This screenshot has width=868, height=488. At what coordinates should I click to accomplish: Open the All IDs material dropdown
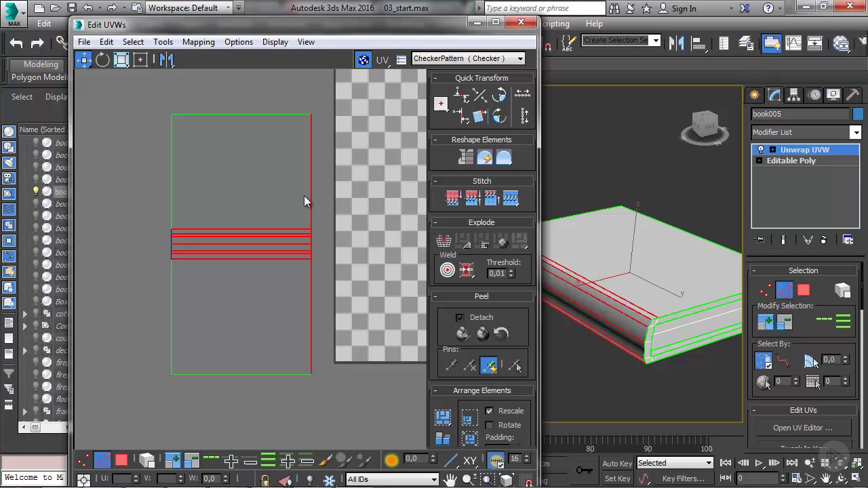392,479
